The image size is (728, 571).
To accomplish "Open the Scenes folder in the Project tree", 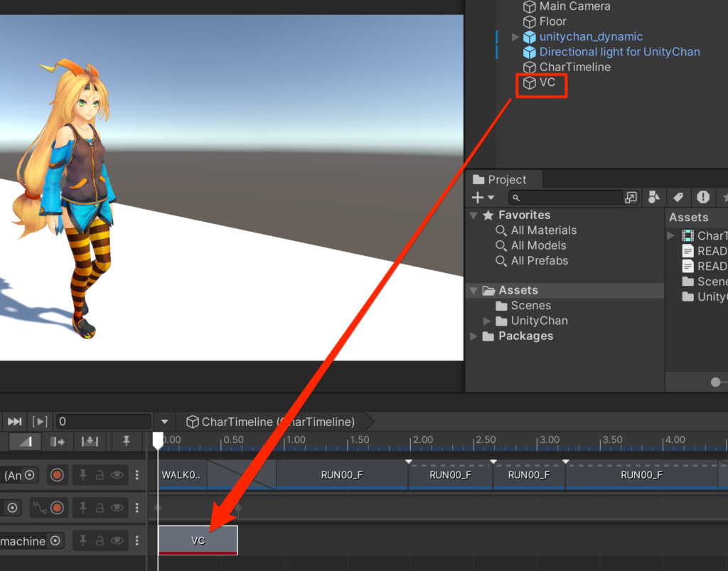I will (x=523, y=306).
